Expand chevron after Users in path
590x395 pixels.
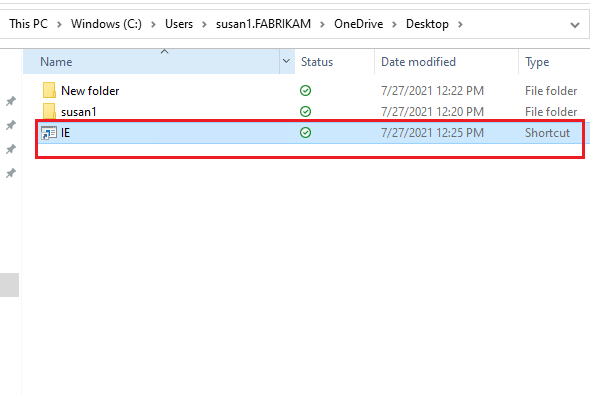[x=204, y=24]
